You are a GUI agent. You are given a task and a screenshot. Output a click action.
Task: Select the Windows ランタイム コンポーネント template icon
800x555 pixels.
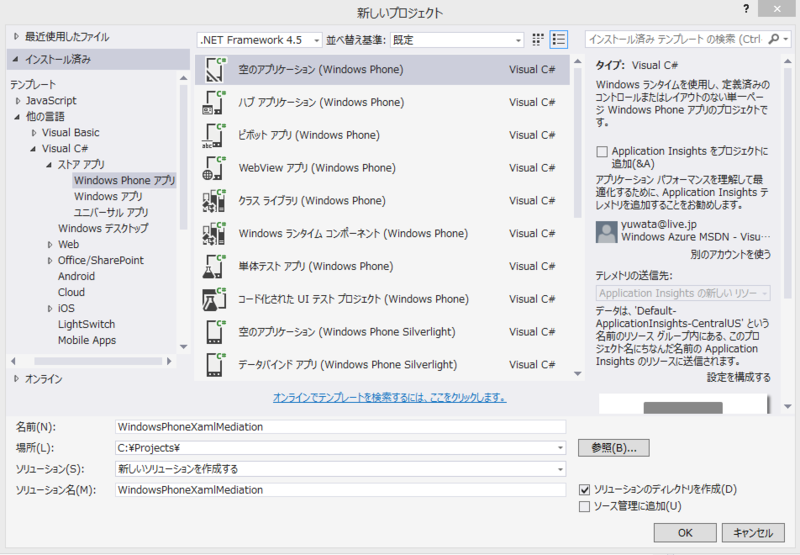[214, 234]
